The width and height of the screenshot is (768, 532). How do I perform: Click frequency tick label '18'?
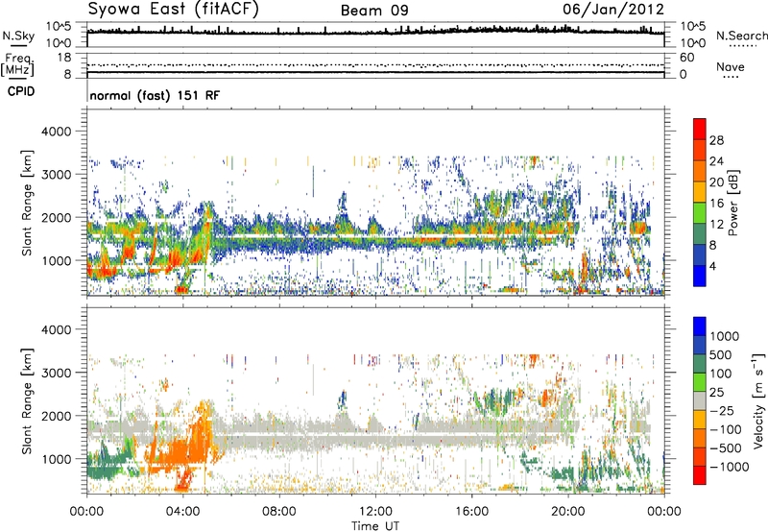click(x=64, y=58)
